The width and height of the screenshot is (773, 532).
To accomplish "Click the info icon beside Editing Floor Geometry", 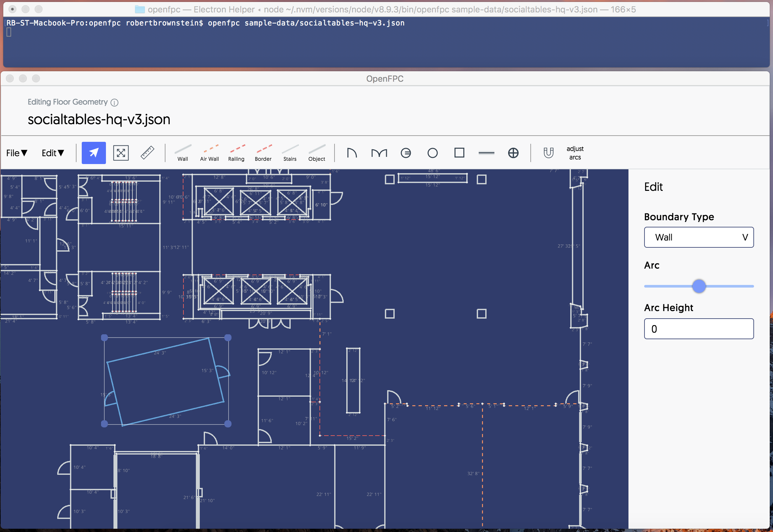I will (x=114, y=103).
